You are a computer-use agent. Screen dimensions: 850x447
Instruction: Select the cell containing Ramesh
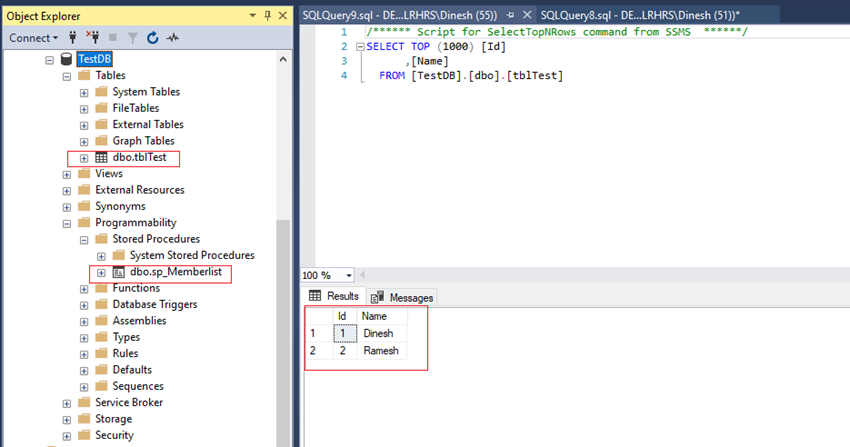point(381,351)
